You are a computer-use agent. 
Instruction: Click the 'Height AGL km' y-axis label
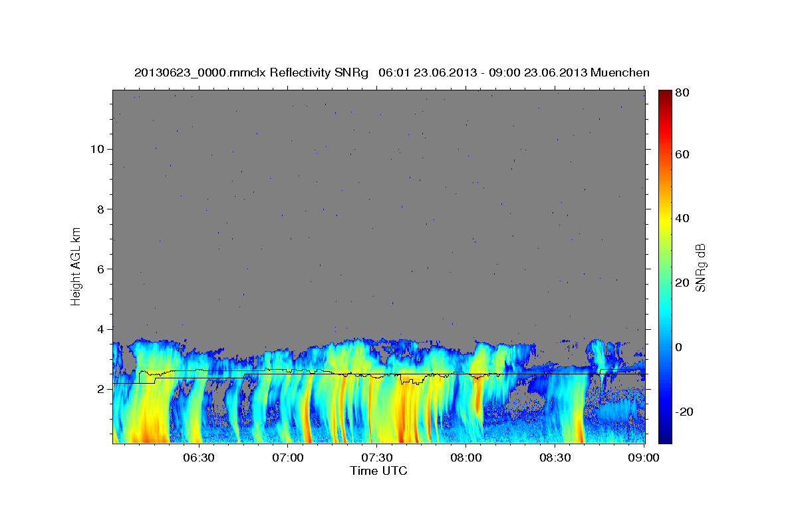click(76, 267)
